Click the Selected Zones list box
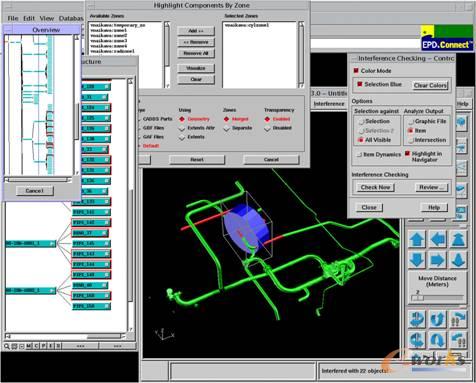This screenshot has width=476, height=383. coord(260,55)
